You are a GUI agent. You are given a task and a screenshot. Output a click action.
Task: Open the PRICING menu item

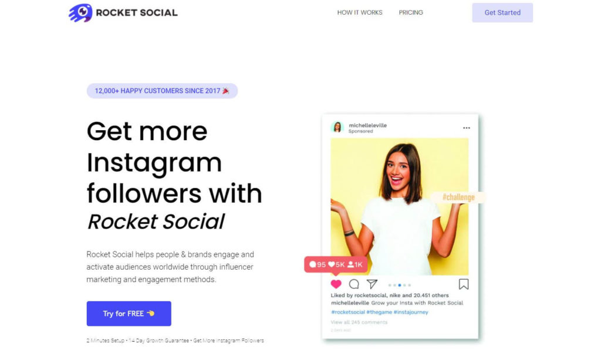[411, 13]
